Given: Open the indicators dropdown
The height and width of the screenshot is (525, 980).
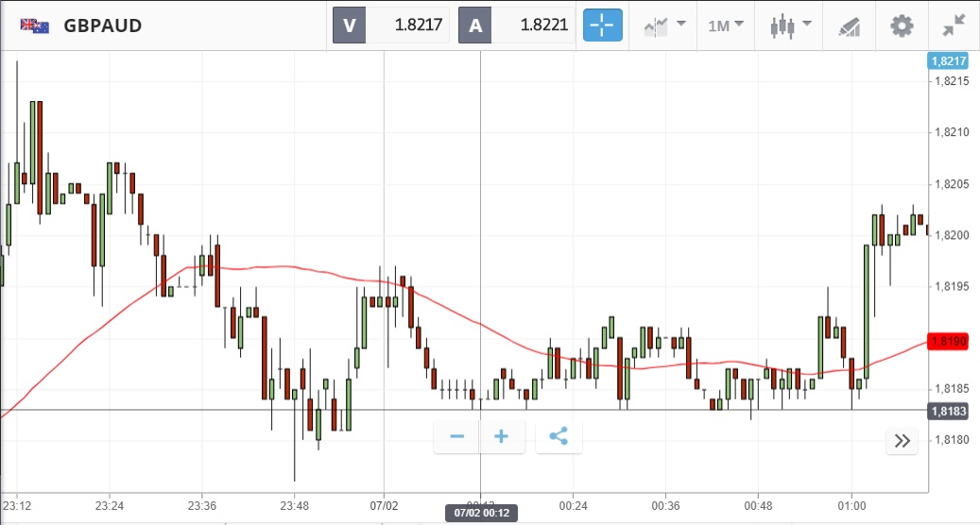Looking at the screenshot, I should click(x=664, y=25).
